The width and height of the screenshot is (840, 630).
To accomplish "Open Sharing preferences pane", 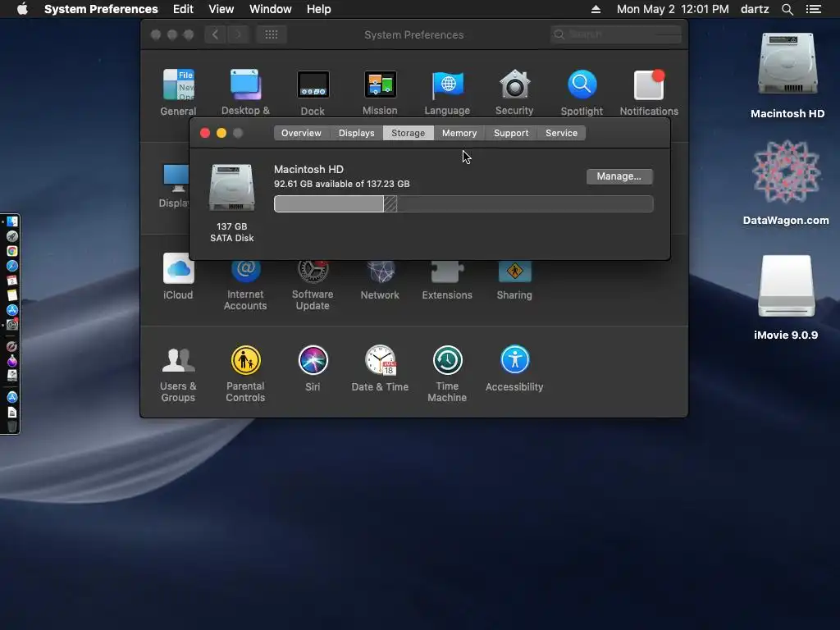I will click(514, 279).
